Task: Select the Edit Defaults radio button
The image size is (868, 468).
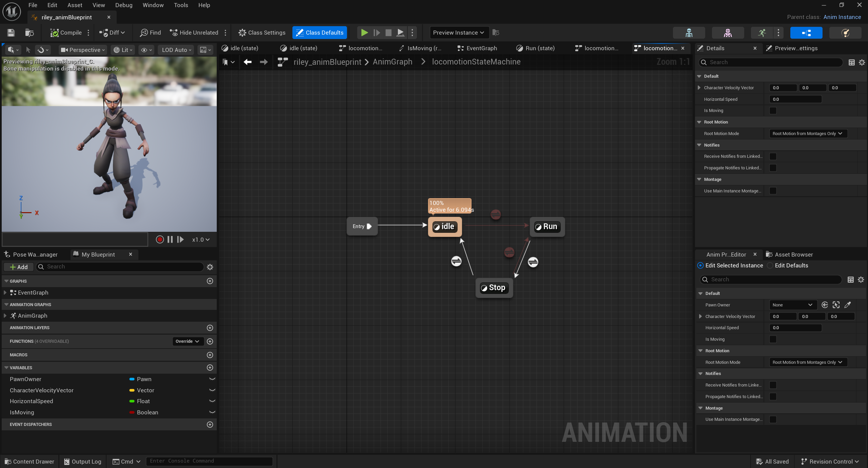Action: pos(770,265)
